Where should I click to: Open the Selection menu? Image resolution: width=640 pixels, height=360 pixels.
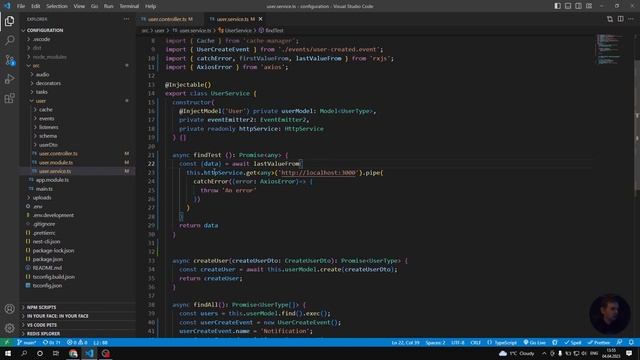(57, 6)
